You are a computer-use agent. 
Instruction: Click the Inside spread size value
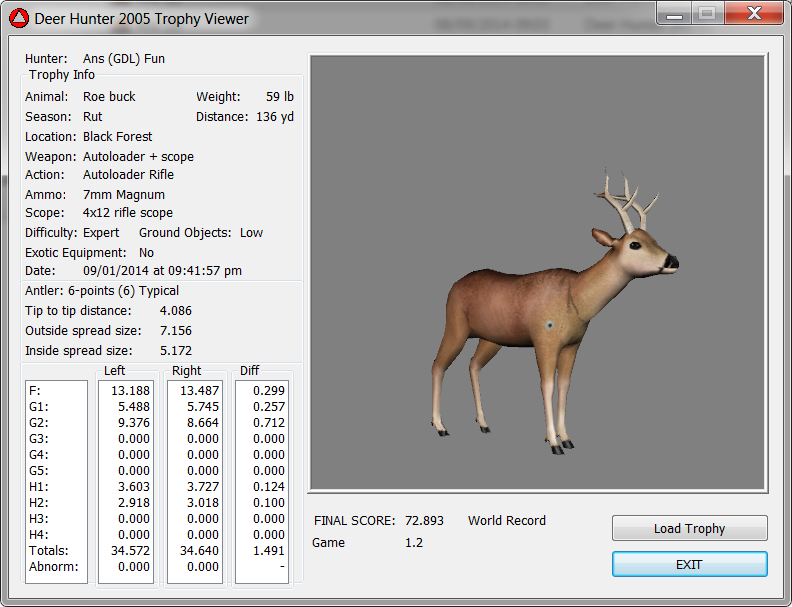[x=176, y=351]
